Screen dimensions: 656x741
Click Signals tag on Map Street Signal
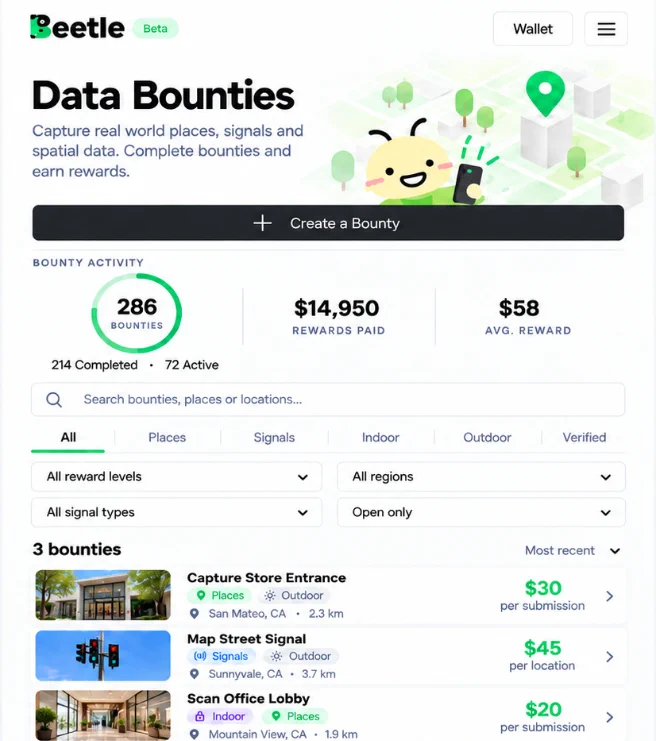coord(221,656)
